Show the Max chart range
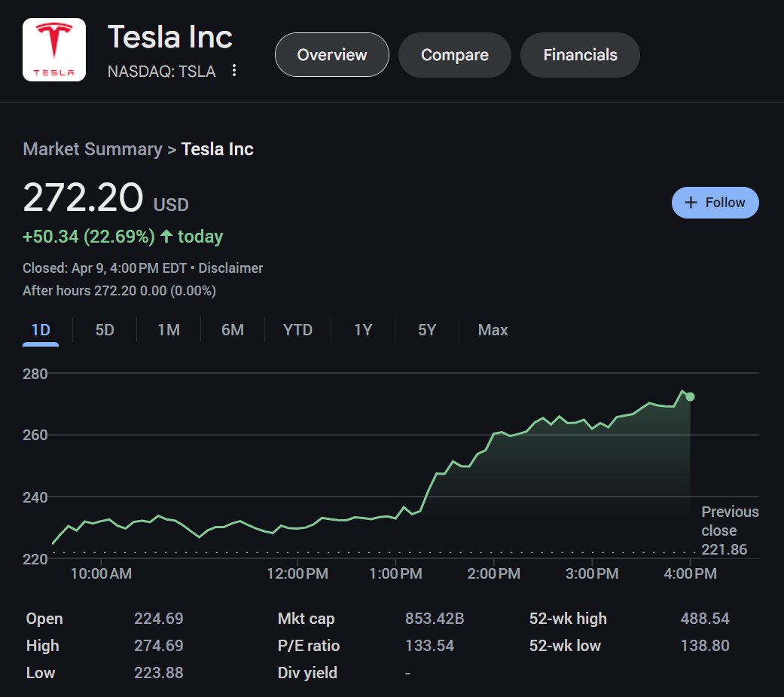This screenshot has height=697, width=784. tap(493, 330)
